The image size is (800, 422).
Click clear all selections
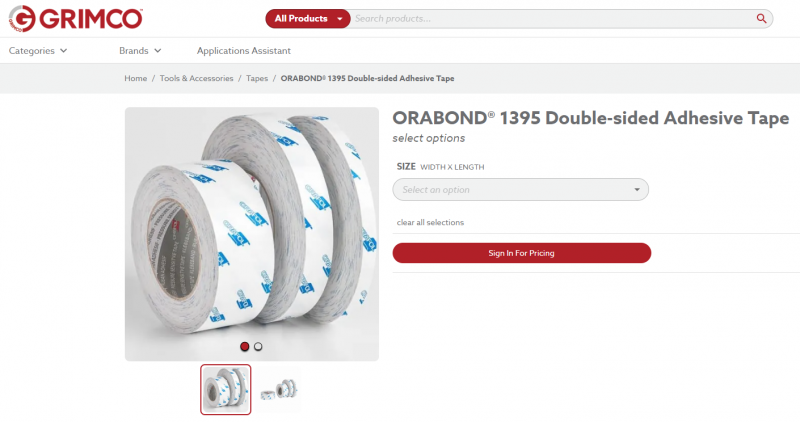coord(430,222)
